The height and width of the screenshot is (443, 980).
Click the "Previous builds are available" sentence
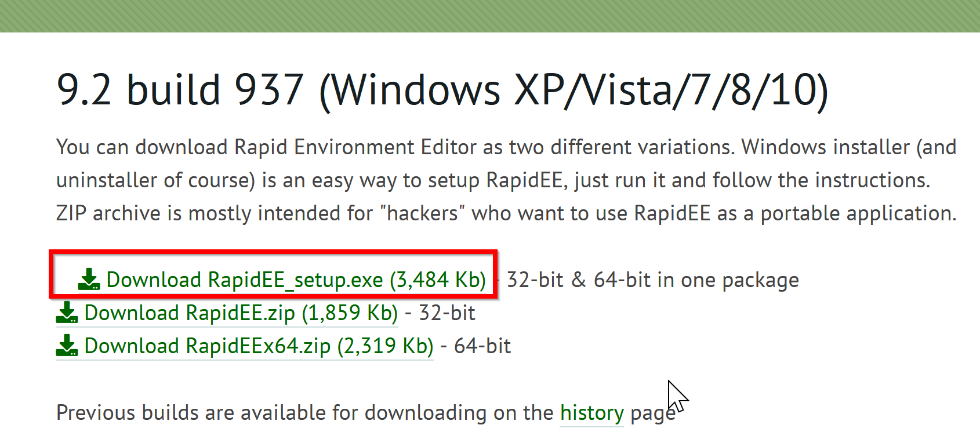(x=366, y=413)
